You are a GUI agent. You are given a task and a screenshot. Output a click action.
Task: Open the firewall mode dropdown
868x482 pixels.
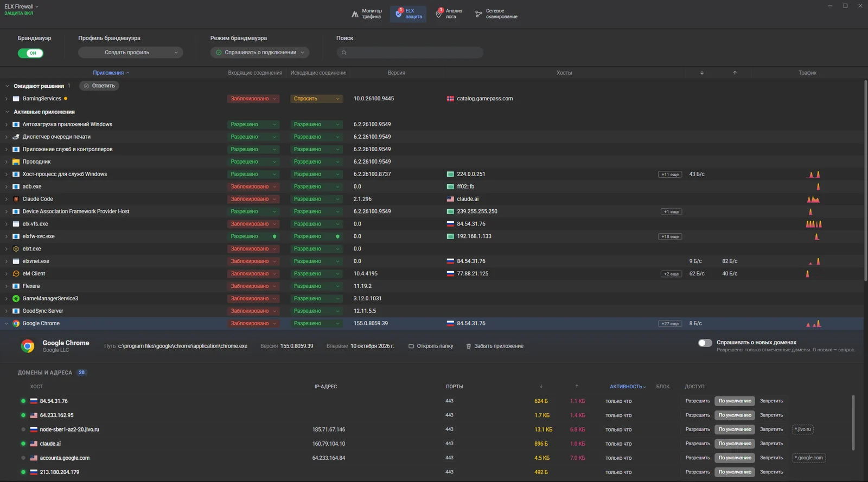[260, 53]
